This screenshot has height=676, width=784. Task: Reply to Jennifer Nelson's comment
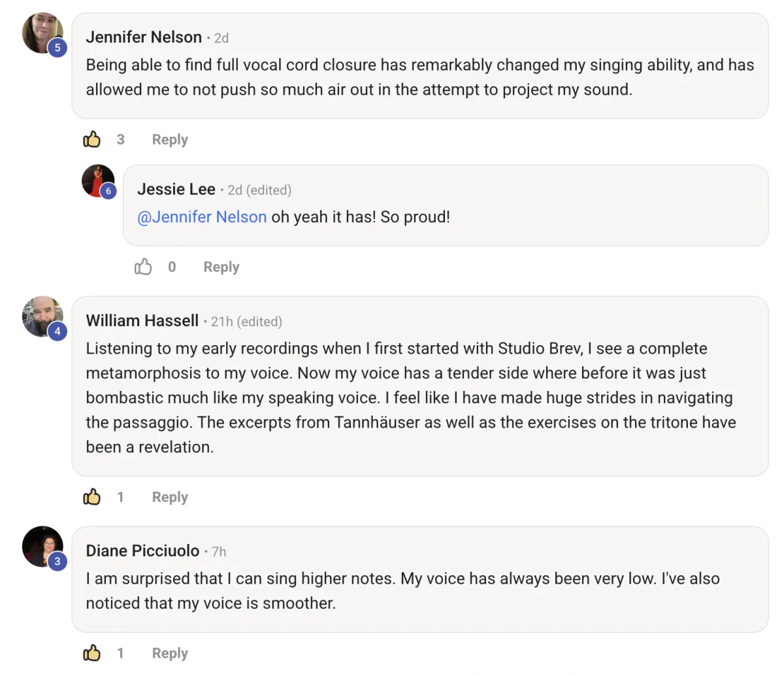coord(170,139)
